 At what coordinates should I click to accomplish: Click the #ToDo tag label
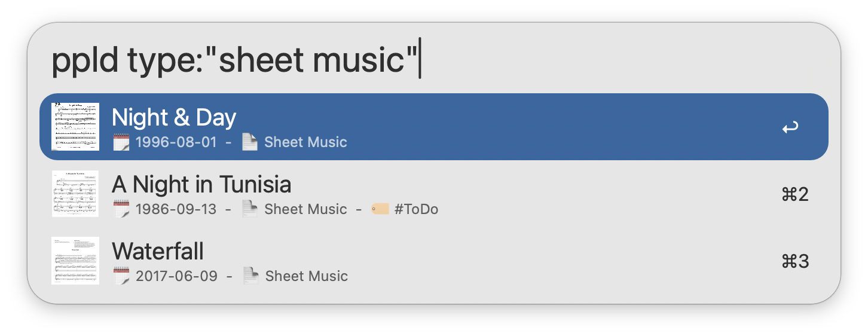coord(416,209)
